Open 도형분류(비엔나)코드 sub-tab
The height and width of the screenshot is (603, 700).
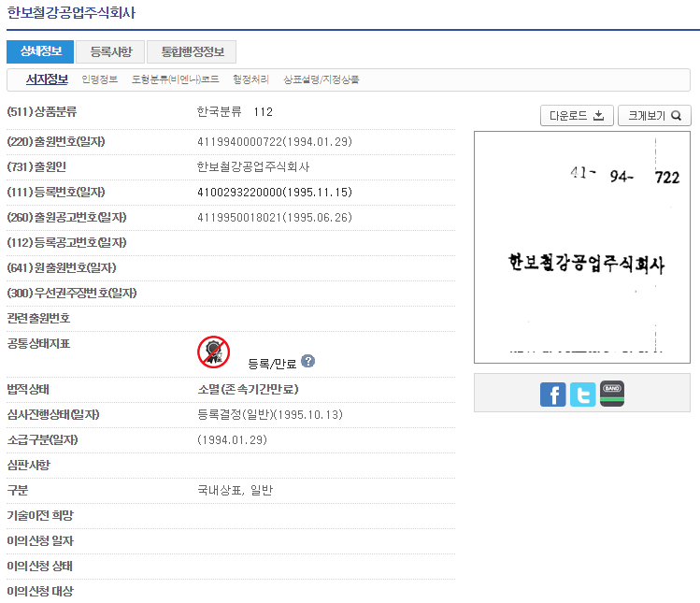(x=175, y=79)
